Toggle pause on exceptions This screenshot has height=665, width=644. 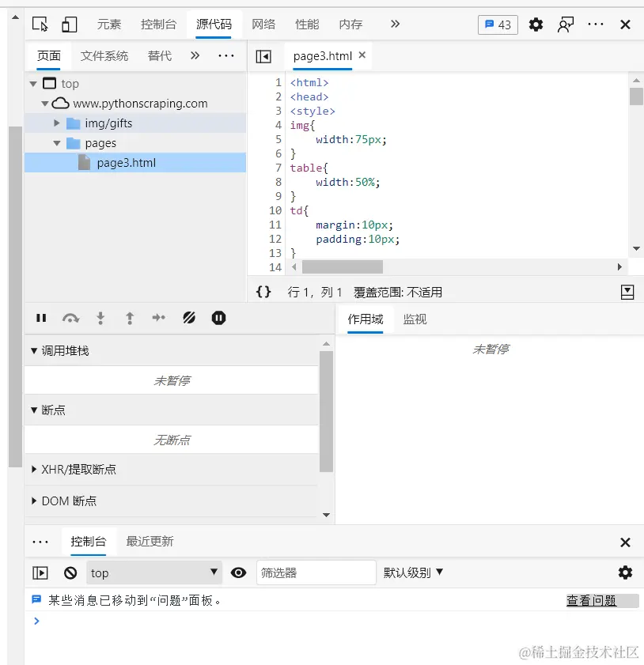[218, 318]
